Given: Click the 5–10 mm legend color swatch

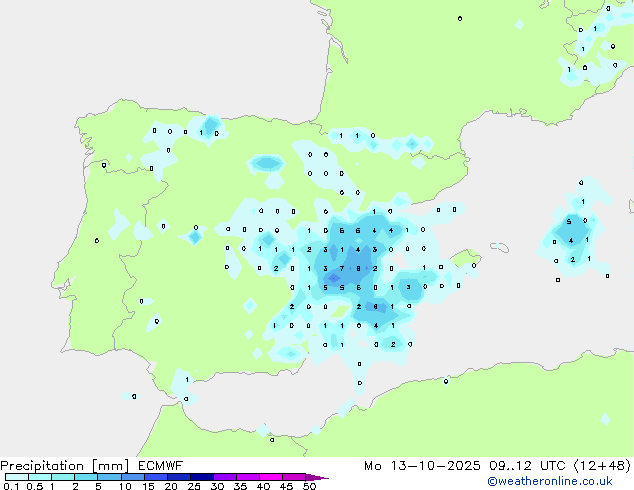Looking at the screenshot, I should tap(109, 477).
